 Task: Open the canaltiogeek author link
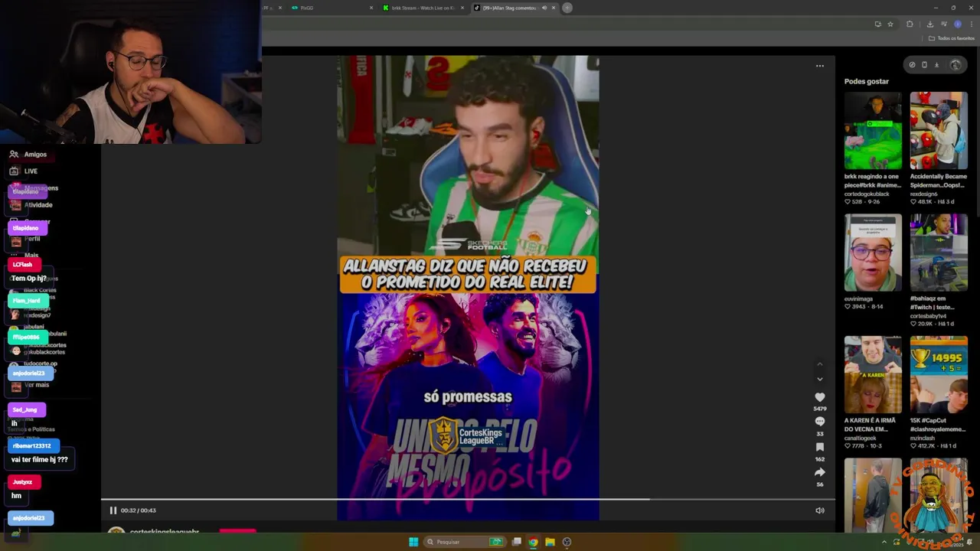coord(861,439)
